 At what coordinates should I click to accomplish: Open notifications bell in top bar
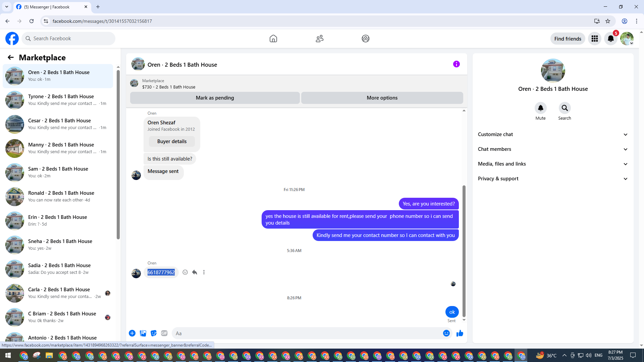[x=610, y=39]
